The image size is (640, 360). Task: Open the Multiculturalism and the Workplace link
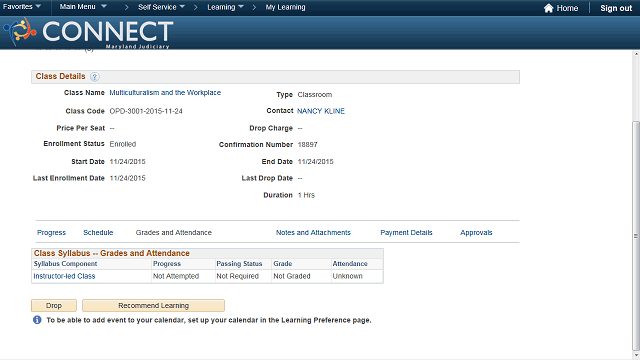pos(165,93)
